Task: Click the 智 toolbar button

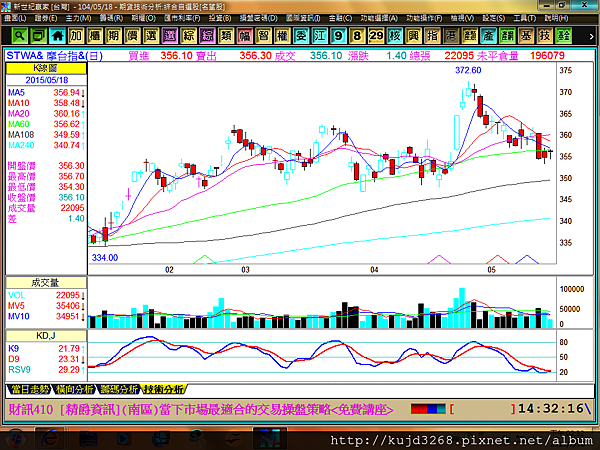Action: (264, 36)
